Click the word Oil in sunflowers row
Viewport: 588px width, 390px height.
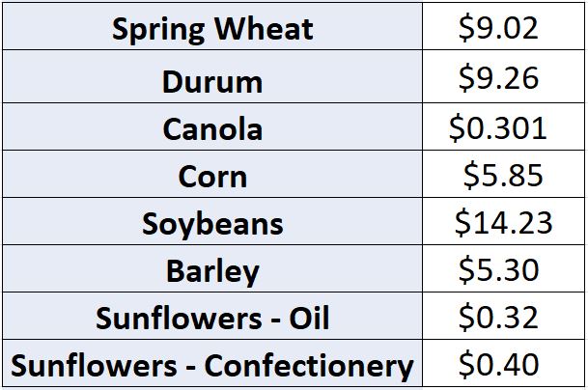(309, 318)
